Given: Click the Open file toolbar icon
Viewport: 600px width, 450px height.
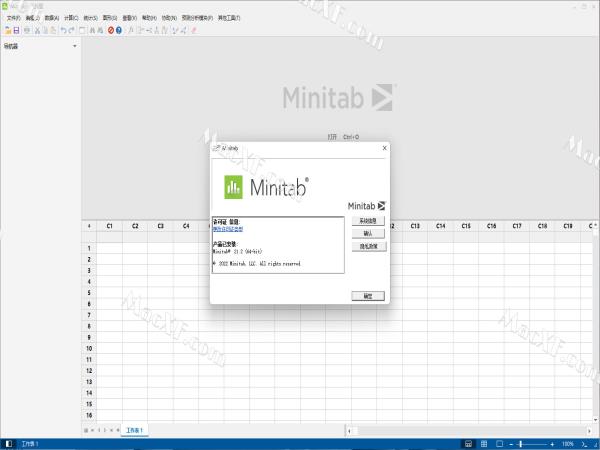Looking at the screenshot, I should click(x=8, y=30).
